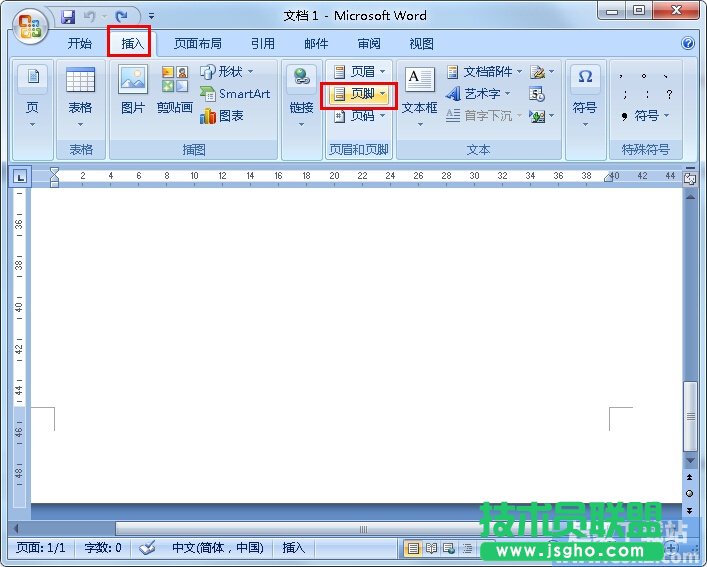This screenshot has width=707, height=567.
Task: Open the 符号 special symbols dropdown
Action: (x=645, y=116)
